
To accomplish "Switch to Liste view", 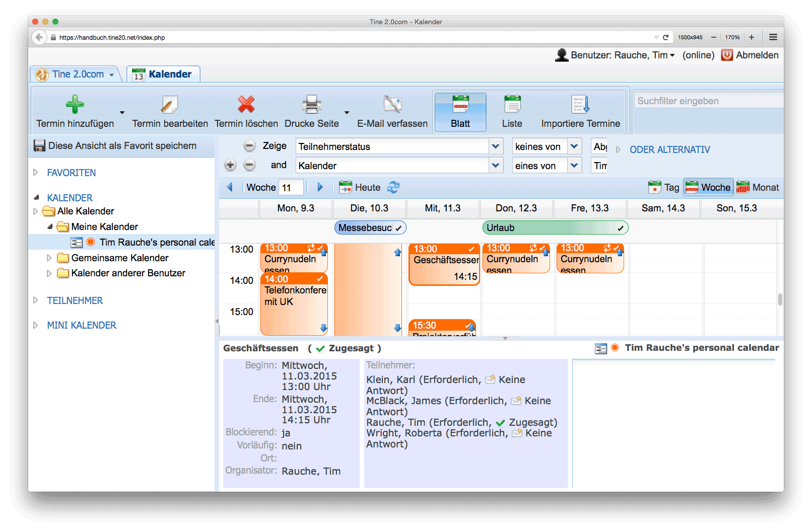I will click(x=512, y=111).
